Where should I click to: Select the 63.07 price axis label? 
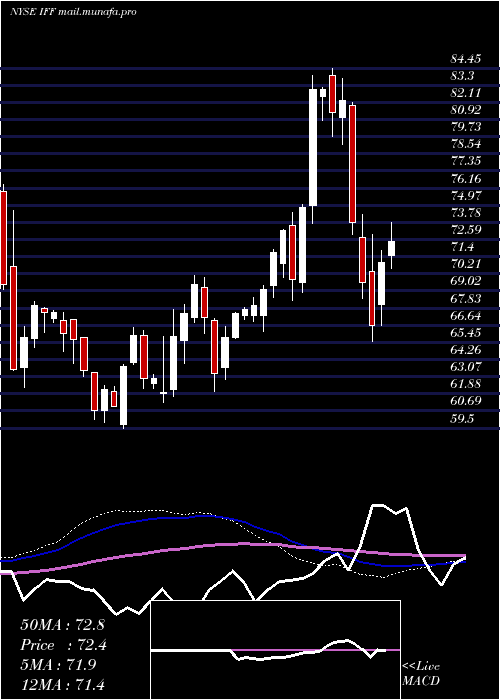click(x=465, y=367)
